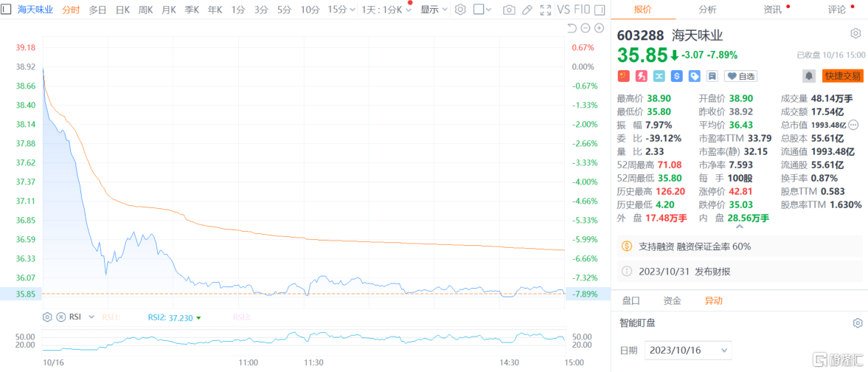The width and height of the screenshot is (868, 372).
Task: Toggle the right side panel
Action: pos(600,10)
